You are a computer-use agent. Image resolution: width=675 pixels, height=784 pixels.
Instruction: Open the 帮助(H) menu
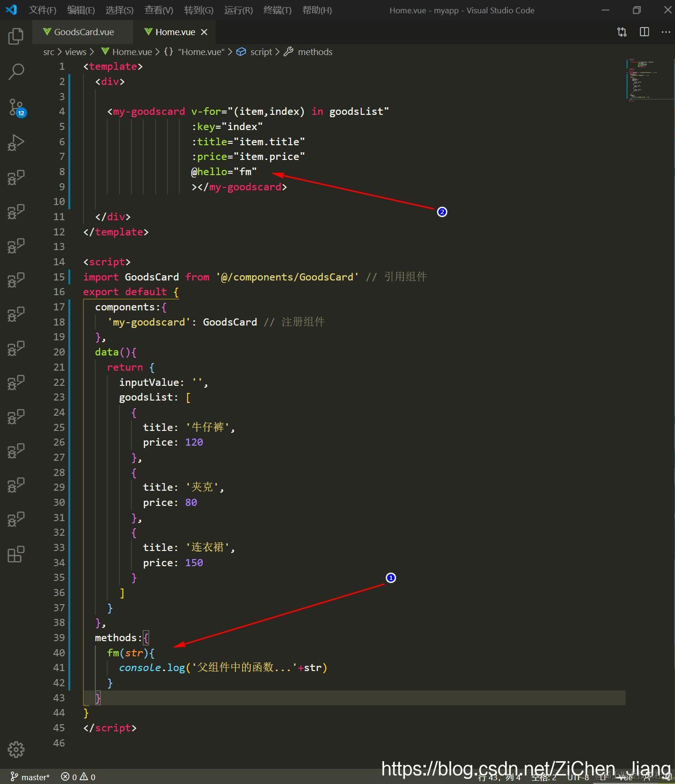point(317,10)
